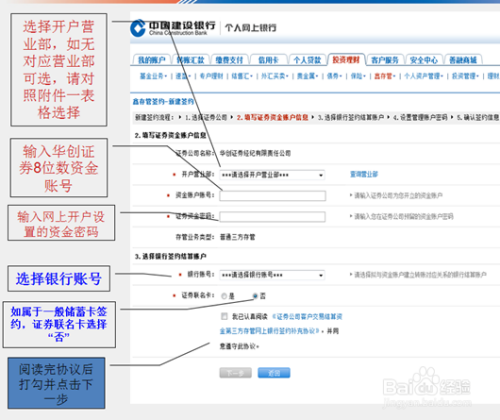Open the 我的账户 tab
This screenshot has width=500, height=420.
coord(152,60)
